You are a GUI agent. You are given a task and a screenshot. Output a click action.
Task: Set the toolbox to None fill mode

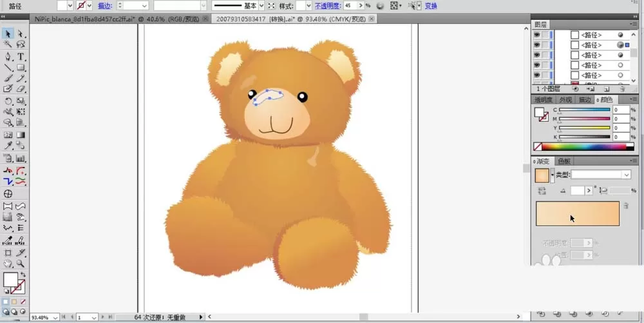point(23,302)
